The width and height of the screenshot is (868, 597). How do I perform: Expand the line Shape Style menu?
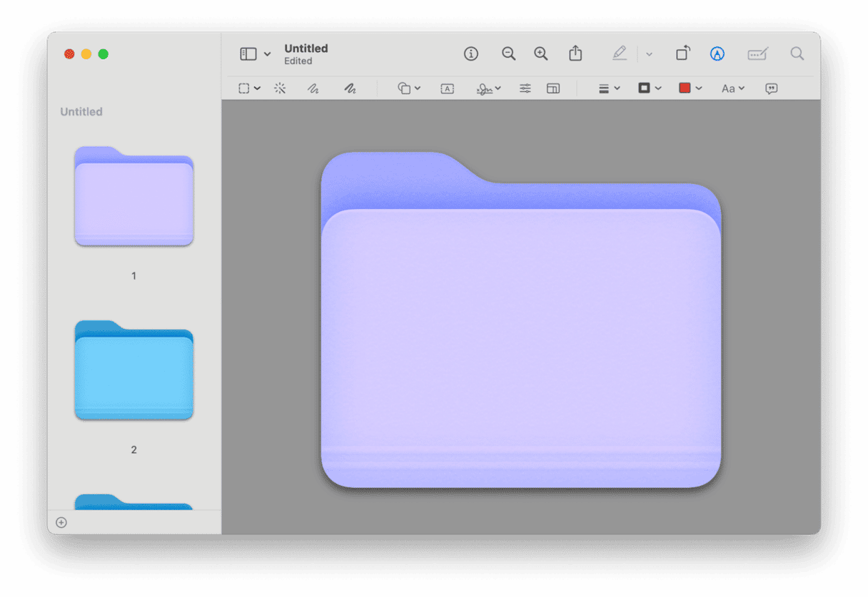pyautogui.click(x=609, y=88)
